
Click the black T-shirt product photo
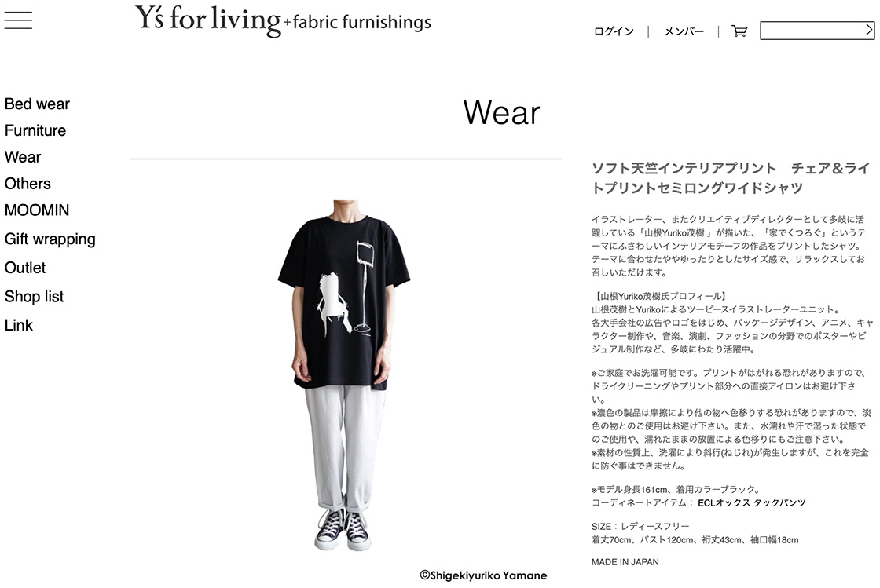click(x=345, y=374)
